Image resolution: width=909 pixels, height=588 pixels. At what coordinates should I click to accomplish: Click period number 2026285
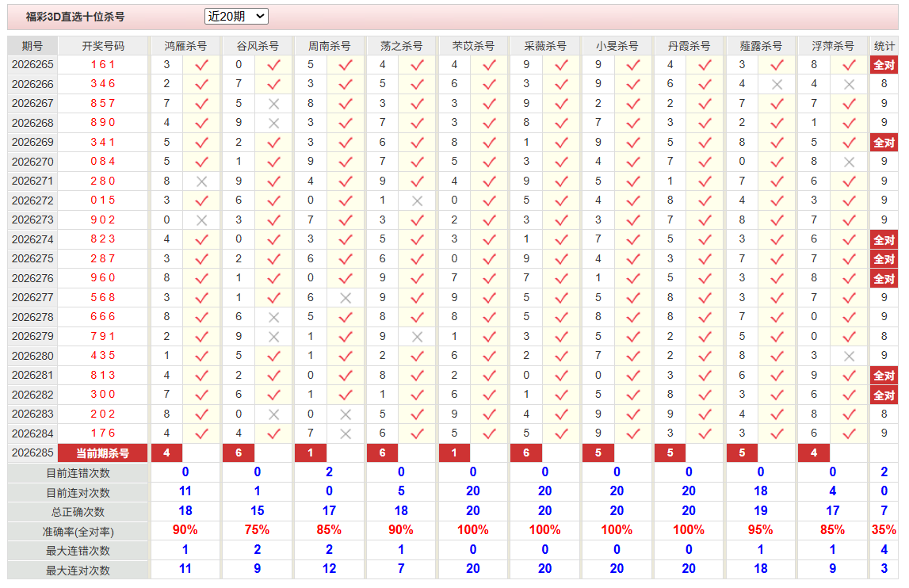(x=32, y=453)
